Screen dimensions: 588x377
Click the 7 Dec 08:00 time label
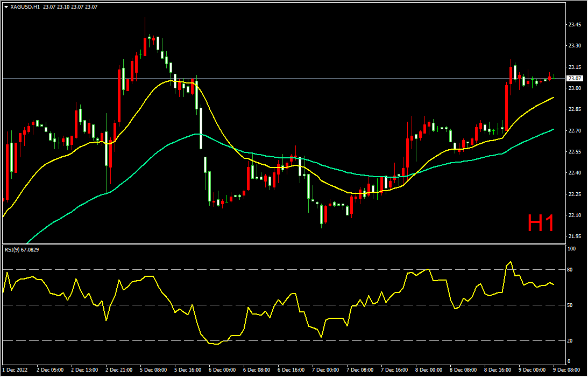(x=360, y=370)
